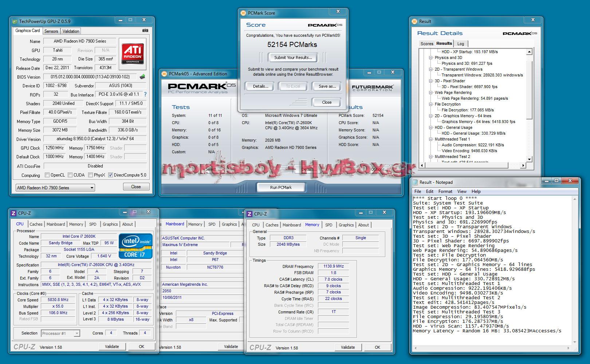Open the Notepad Help menu

476,191
